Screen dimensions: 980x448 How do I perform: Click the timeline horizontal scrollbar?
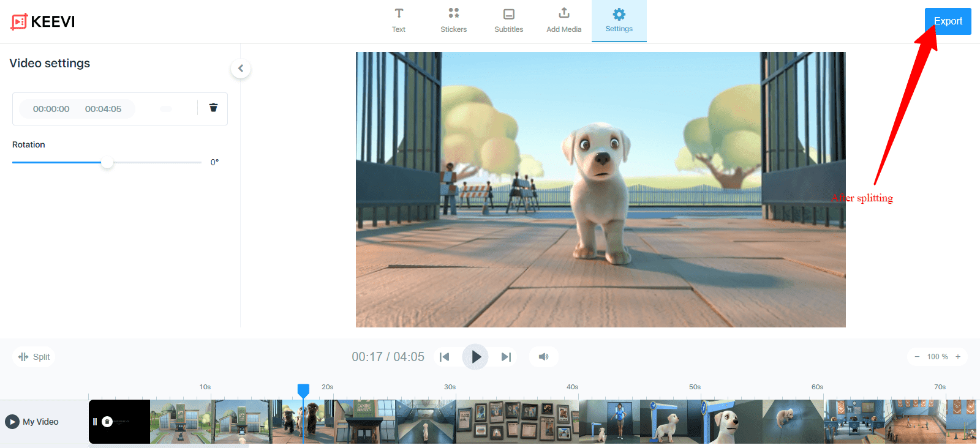[169, 446]
